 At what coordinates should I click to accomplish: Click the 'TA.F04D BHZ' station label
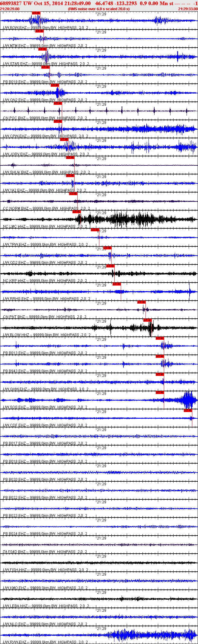[14, 552]
